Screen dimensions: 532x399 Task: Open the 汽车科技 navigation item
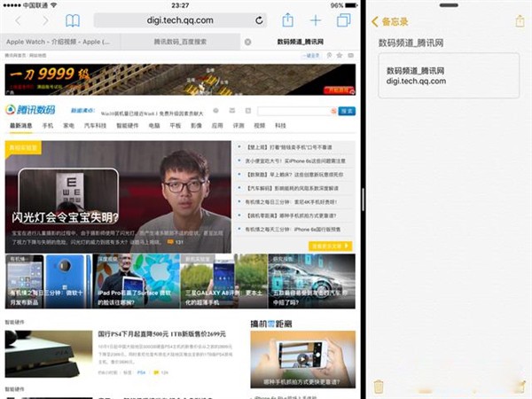coord(96,126)
